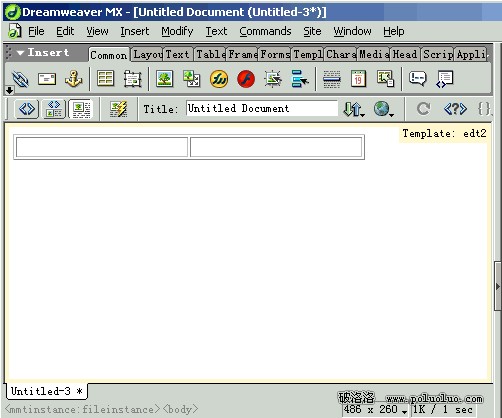The height and width of the screenshot is (418, 502).
Task: Insert a named anchor with the anchor icon
Action: [74, 79]
